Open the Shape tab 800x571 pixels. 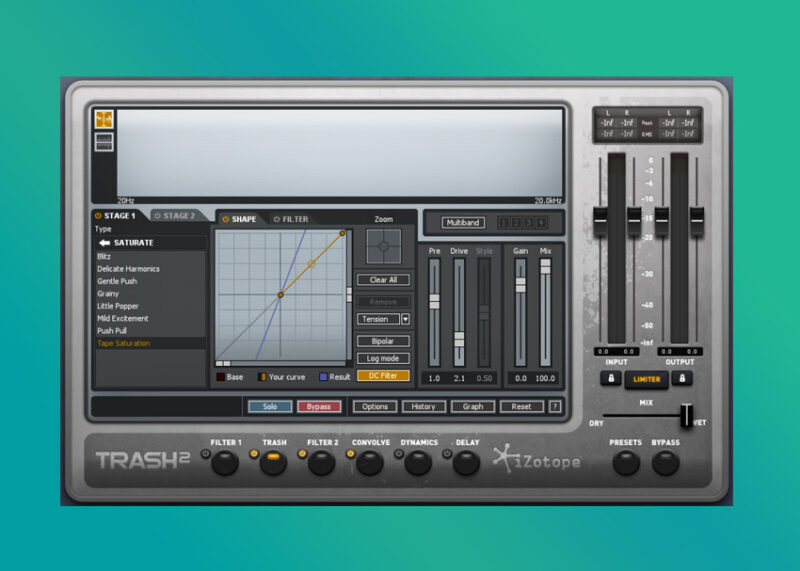pos(239,219)
